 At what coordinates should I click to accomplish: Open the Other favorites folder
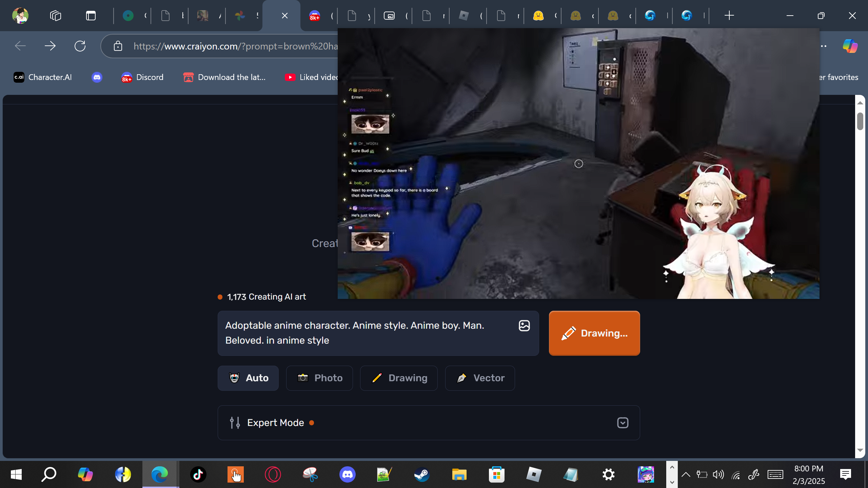coord(839,77)
